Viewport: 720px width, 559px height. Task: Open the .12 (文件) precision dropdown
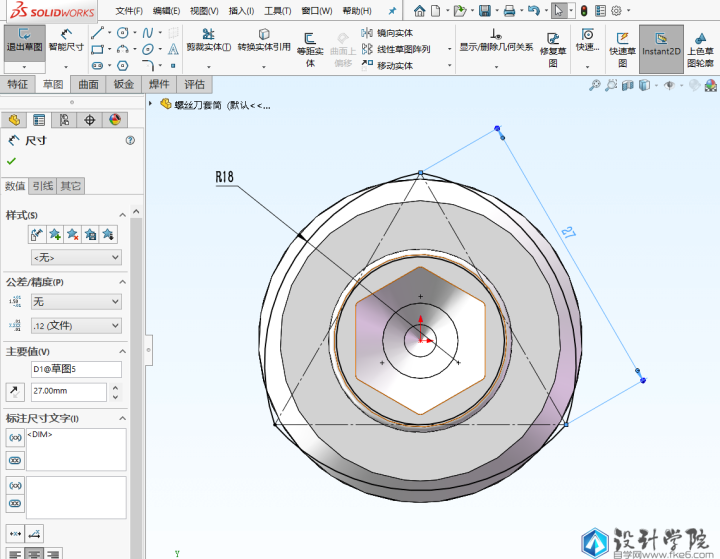(76, 326)
